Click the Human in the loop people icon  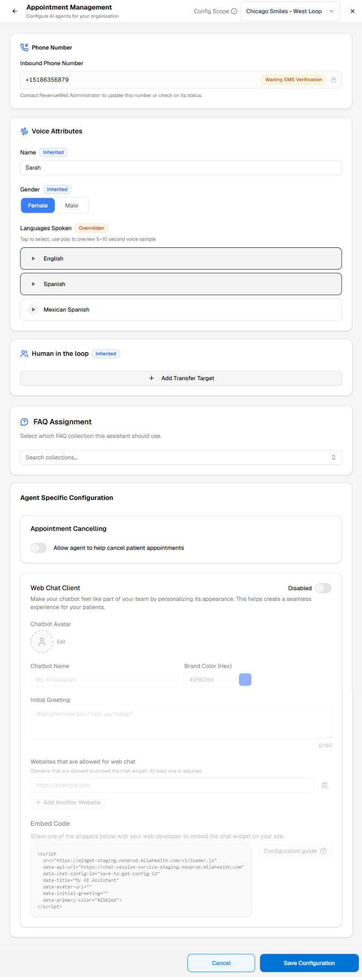24,354
